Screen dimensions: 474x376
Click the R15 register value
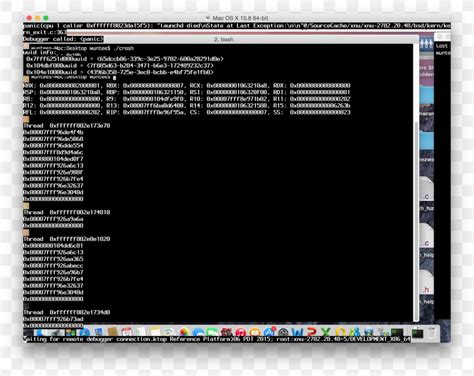click(320, 106)
